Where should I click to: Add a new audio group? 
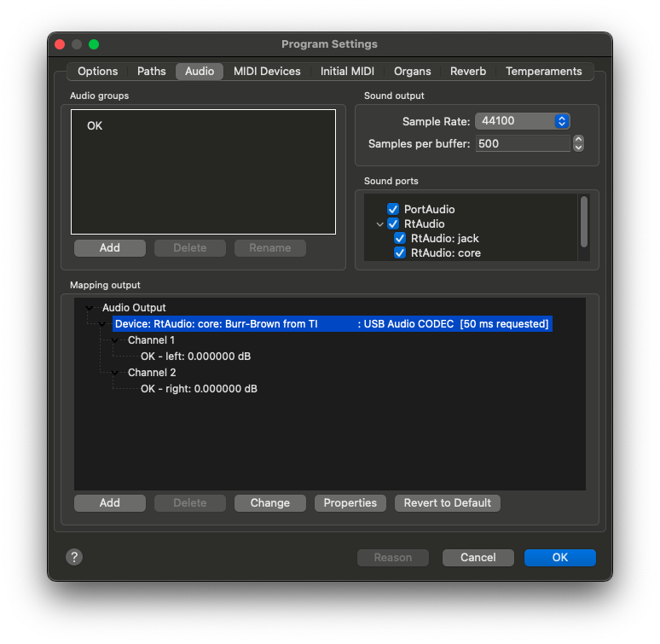(110, 248)
